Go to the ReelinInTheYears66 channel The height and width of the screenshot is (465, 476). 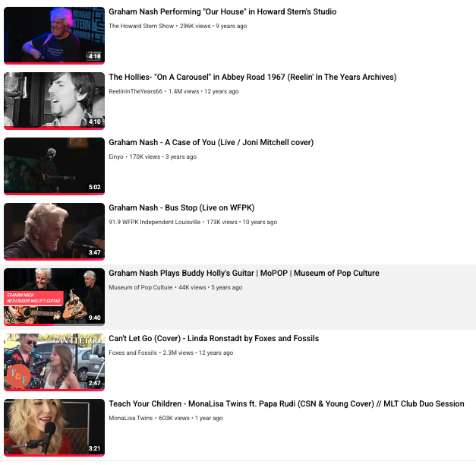135,91
